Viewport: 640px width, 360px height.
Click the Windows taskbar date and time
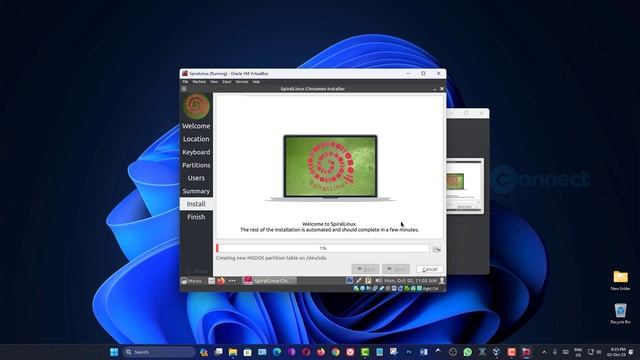click(x=616, y=352)
